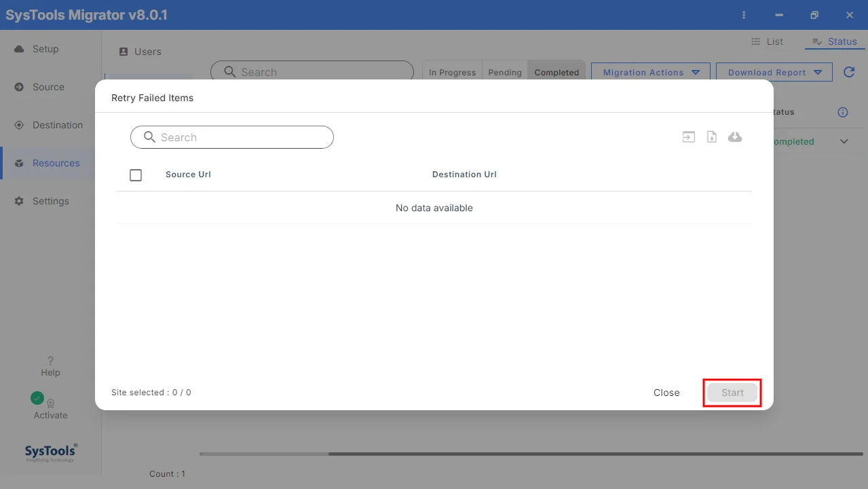
Task: Click the refresh icon beside Download Report
Action: (x=849, y=72)
